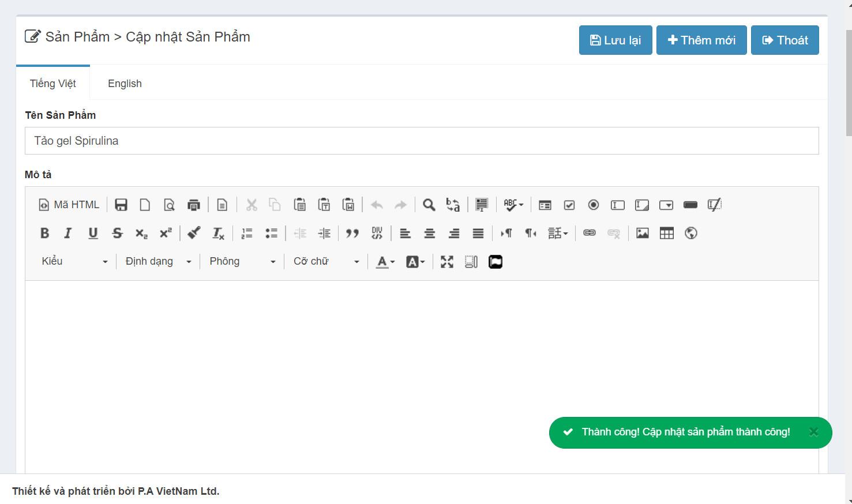
Task: Toggle the bulleted list
Action: click(271, 233)
